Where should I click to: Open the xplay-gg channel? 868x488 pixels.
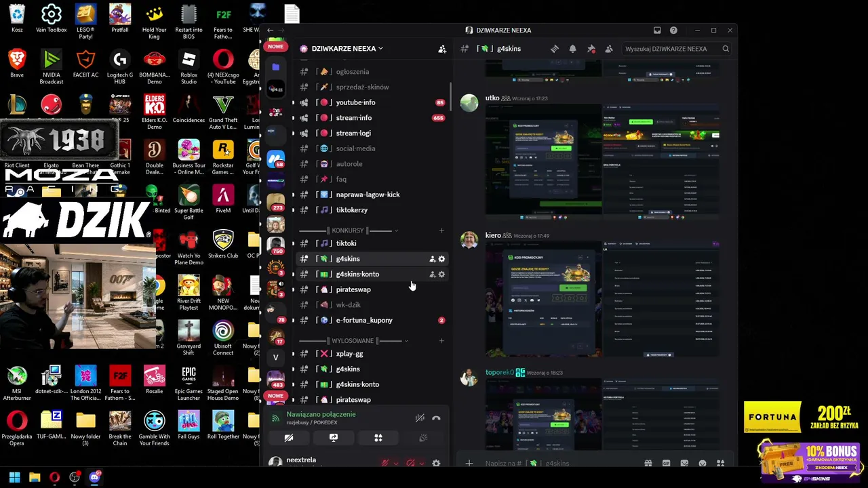click(x=372, y=354)
